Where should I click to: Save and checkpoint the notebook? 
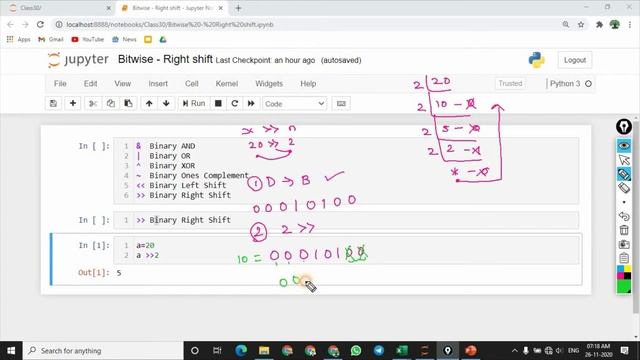pyautogui.click(x=53, y=104)
